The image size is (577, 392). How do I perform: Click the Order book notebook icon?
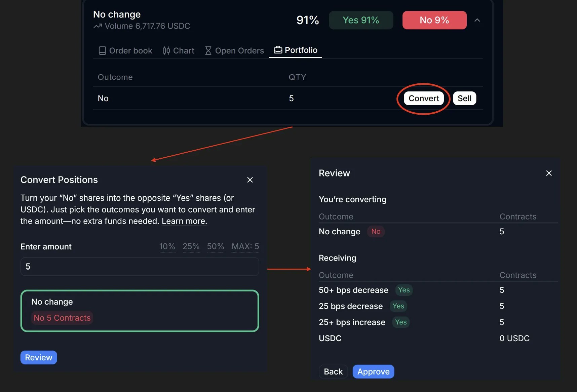click(x=102, y=50)
